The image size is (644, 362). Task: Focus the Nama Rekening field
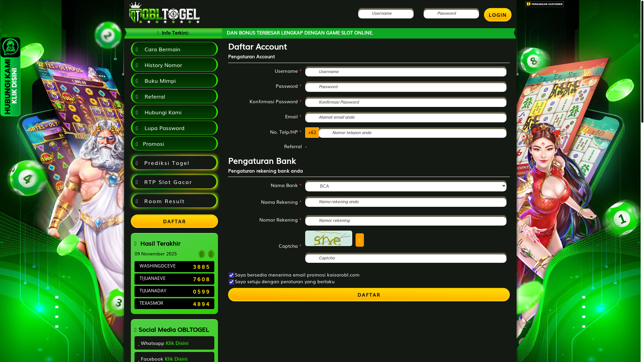coord(406,202)
